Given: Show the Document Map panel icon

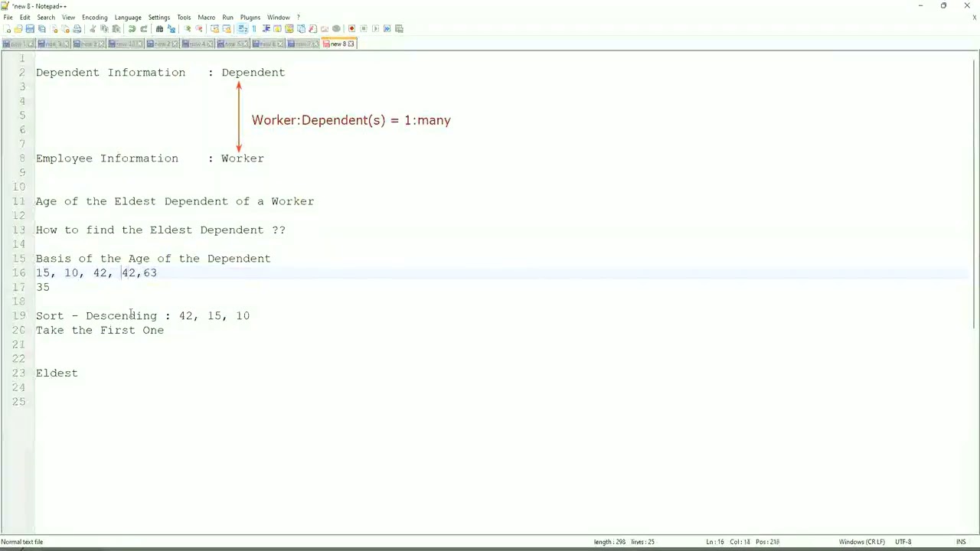Looking at the screenshot, I should 289,29.
